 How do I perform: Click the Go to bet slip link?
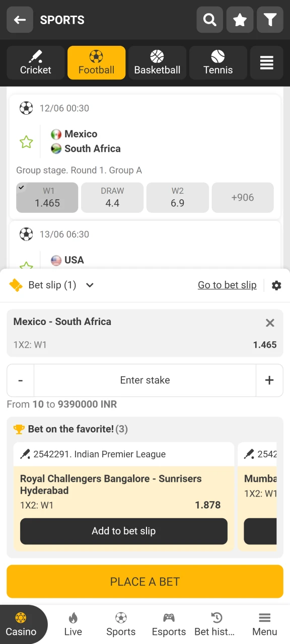coord(227,285)
